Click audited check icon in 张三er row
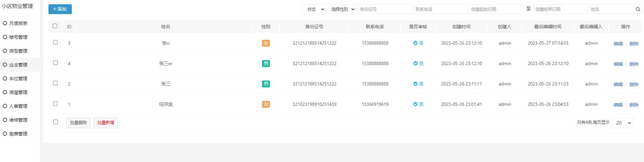 415,63
